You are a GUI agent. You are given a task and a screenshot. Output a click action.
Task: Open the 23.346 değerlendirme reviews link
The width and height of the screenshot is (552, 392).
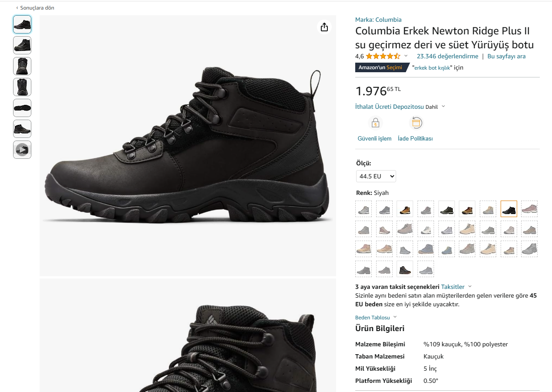click(447, 56)
